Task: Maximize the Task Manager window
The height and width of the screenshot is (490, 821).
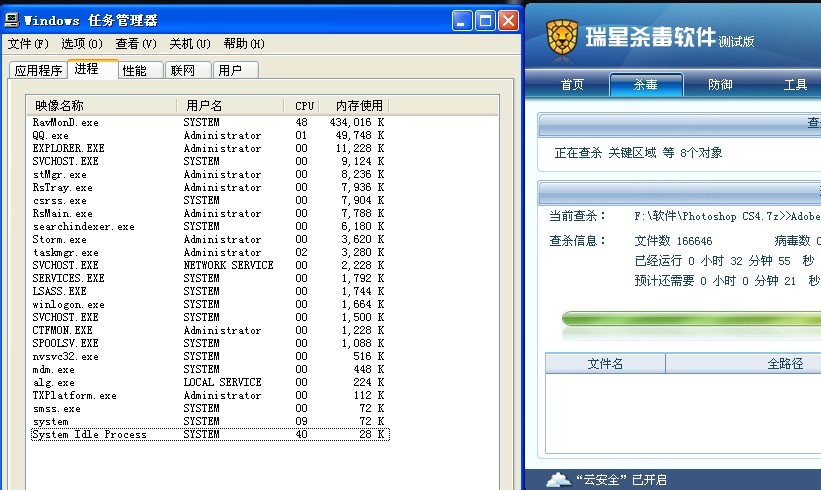Action: click(x=485, y=21)
